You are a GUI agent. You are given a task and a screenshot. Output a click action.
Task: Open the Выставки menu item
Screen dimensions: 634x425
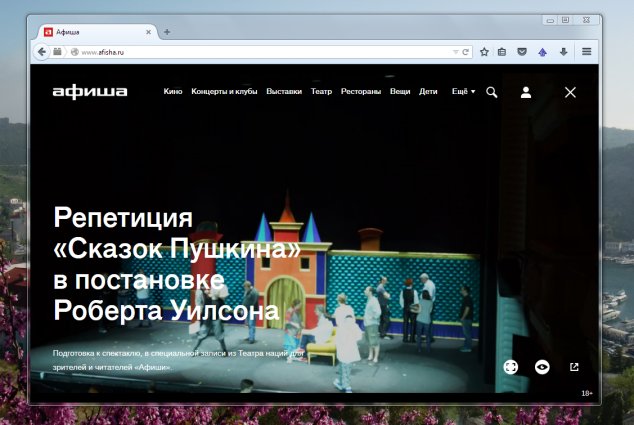click(284, 91)
